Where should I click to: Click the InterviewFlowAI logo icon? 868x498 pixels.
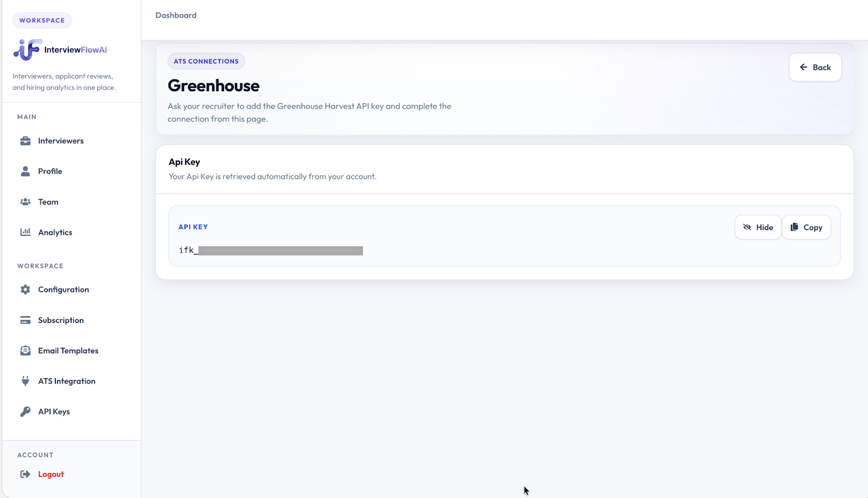(x=27, y=49)
